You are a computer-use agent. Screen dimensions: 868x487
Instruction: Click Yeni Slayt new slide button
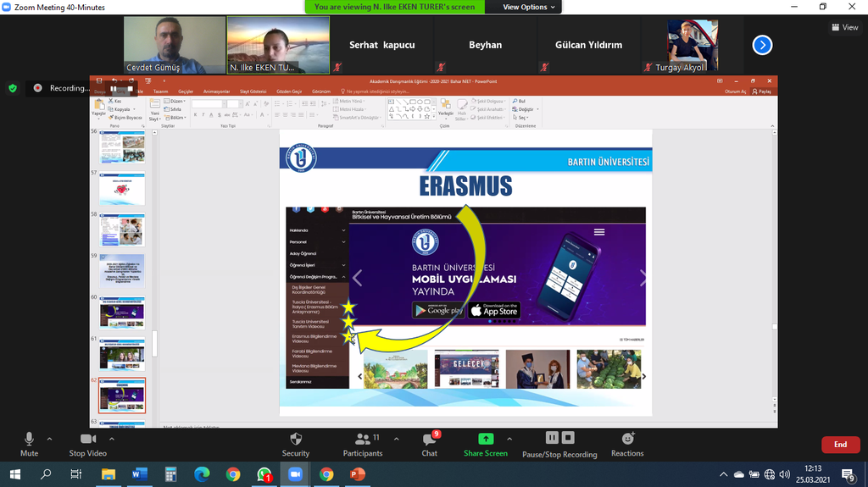pos(154,109)
